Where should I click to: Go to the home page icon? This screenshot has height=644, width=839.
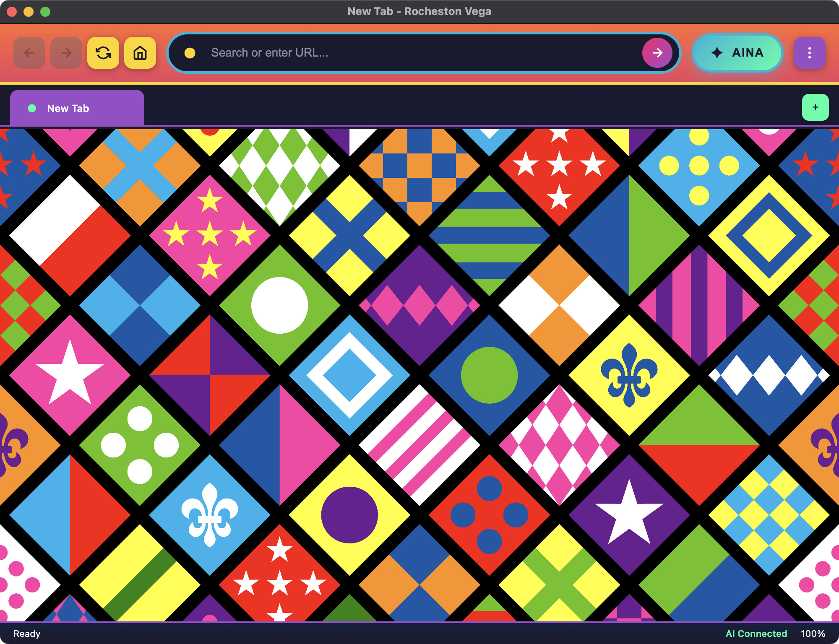click(x=140, y=53)
